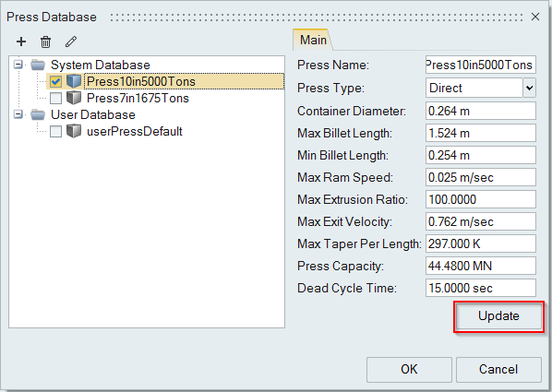Collapse the System Database tree node
552x392 pixels.
click(x=18, y=65)
